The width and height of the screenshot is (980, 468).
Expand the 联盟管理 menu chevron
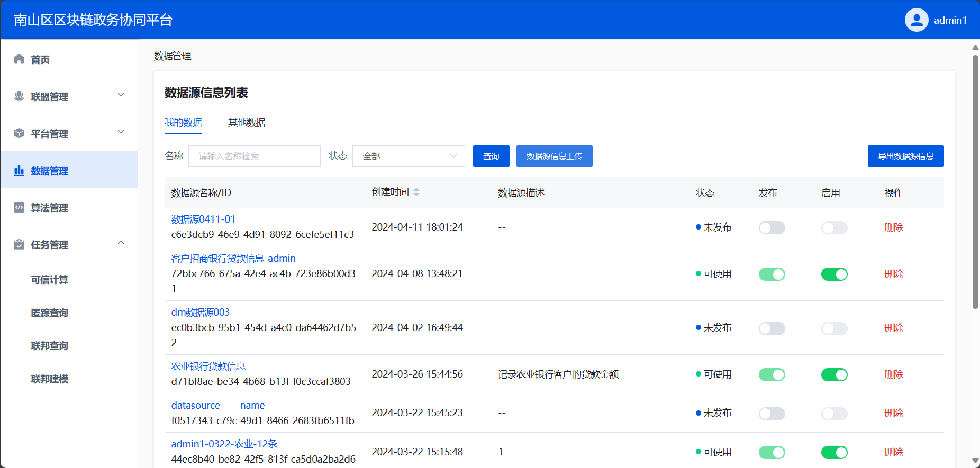[x=121, y=95]
